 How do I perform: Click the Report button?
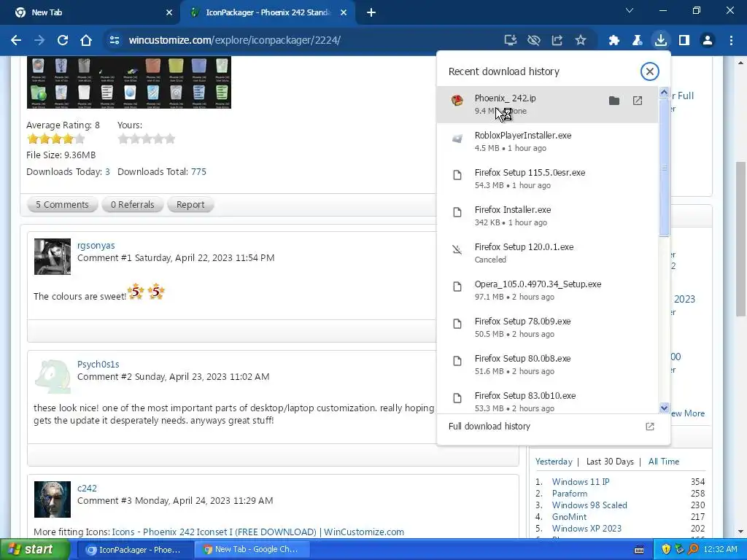point(190,205)
